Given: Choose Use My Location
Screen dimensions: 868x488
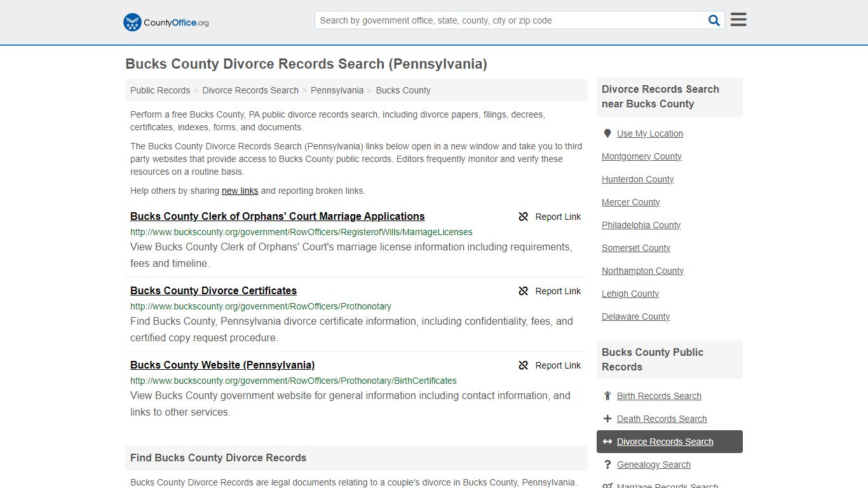Looking at the screenshot, I should (x=650, y=133).
